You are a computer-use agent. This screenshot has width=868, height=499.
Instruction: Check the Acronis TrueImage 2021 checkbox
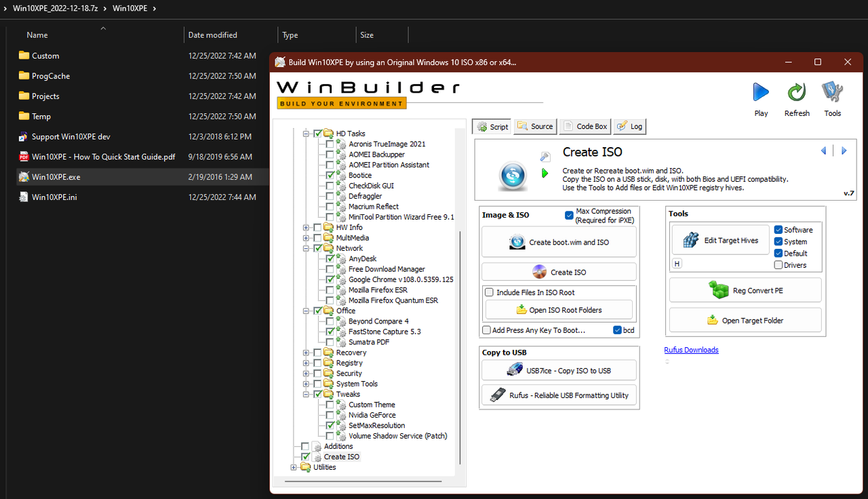coord(330,144)
